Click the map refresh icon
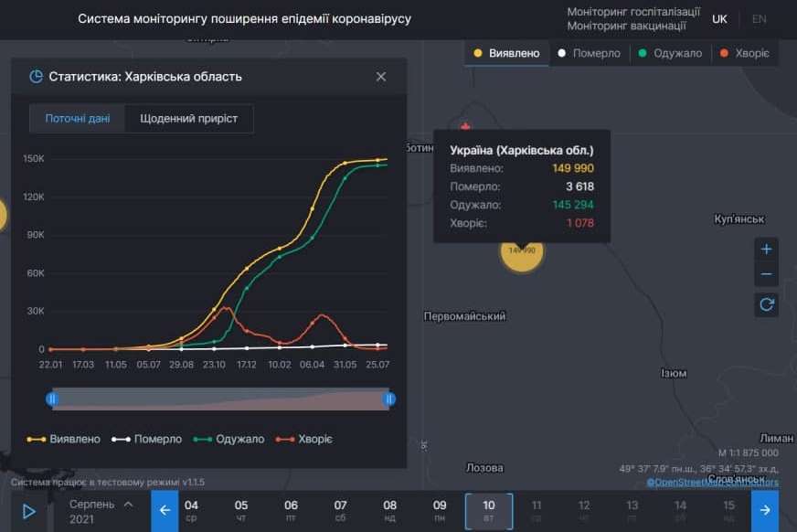Screen dimensions: 797x532 pos(765,304)
